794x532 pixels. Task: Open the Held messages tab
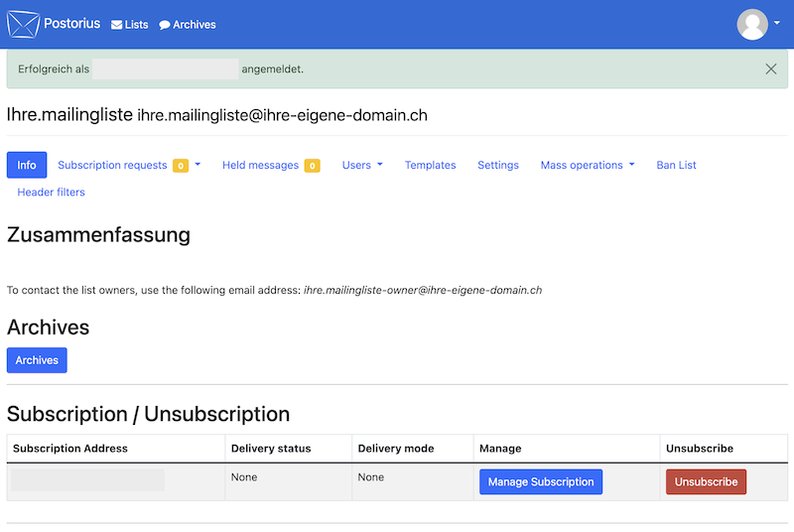pos(260,165)
